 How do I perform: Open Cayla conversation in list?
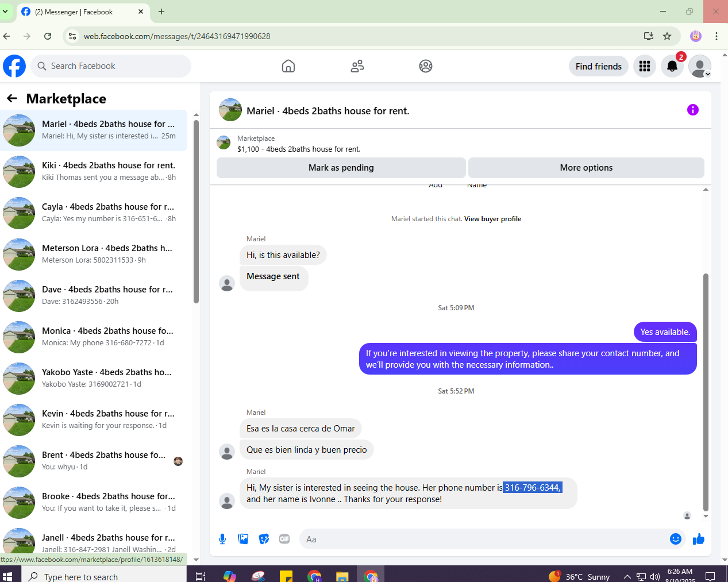click(94, 213)
